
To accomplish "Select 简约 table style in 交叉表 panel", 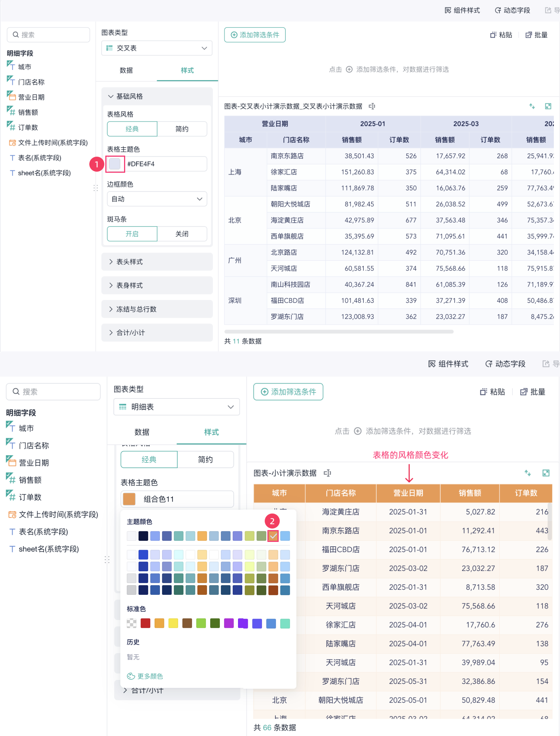I will pos(182,129).
